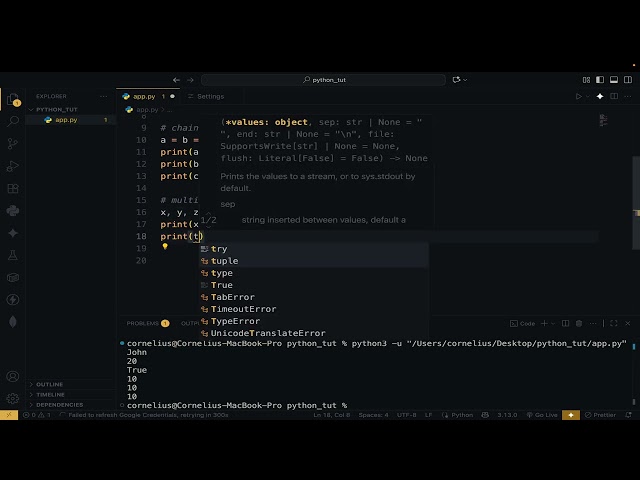Screen dimensions: 640x480
Task: Split the editor right
Action: [x=613, y=96]
